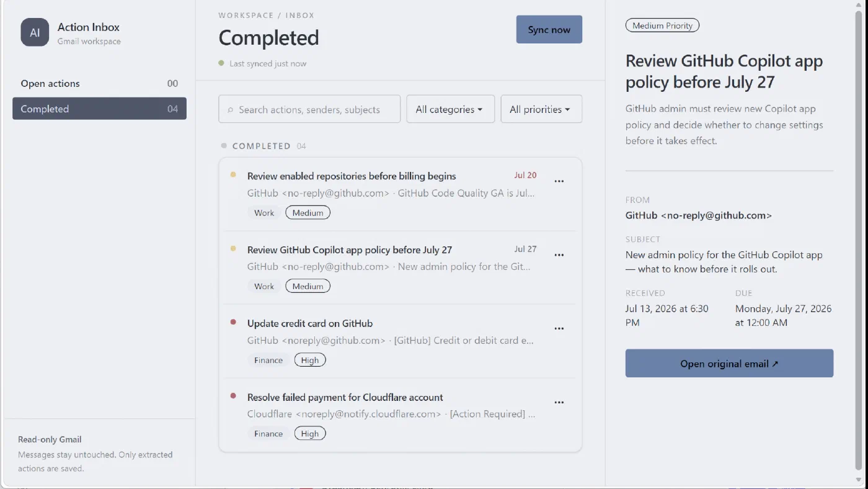Click Cloudflare sender line noreply@notify.cloudflare.com
This screenshot has width=868, height=489.
pos(344,414)
